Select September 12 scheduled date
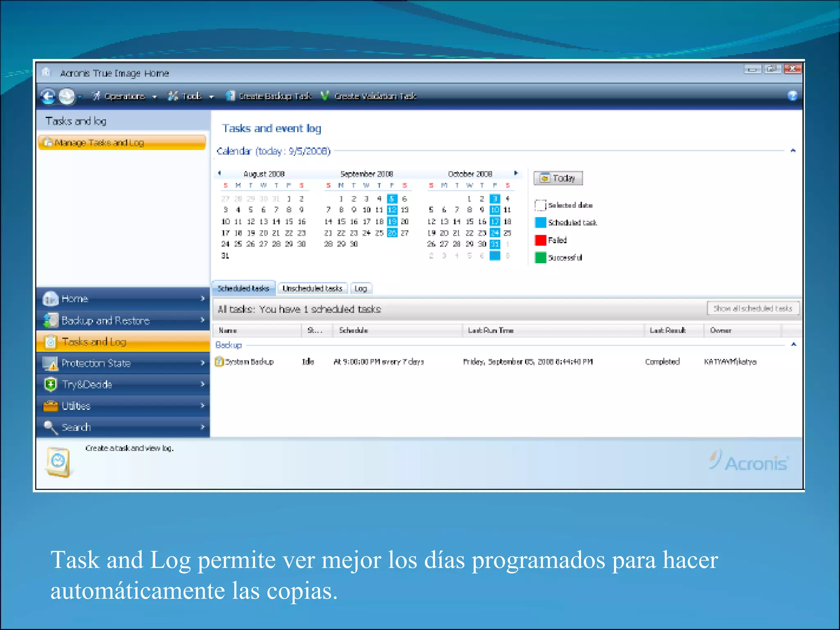Screen dimensions: 840x630 pyautogui.click(x=392, y=210)
